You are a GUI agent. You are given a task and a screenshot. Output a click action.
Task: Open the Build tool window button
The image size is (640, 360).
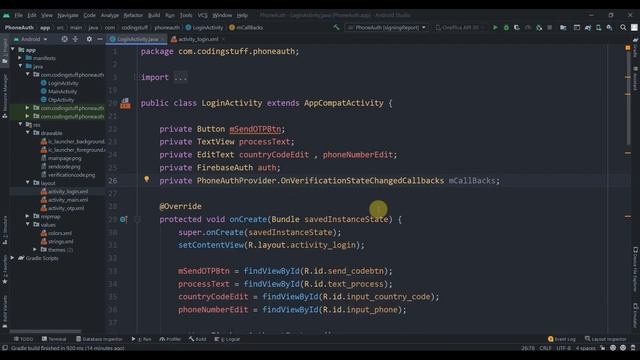pos(198,339)
